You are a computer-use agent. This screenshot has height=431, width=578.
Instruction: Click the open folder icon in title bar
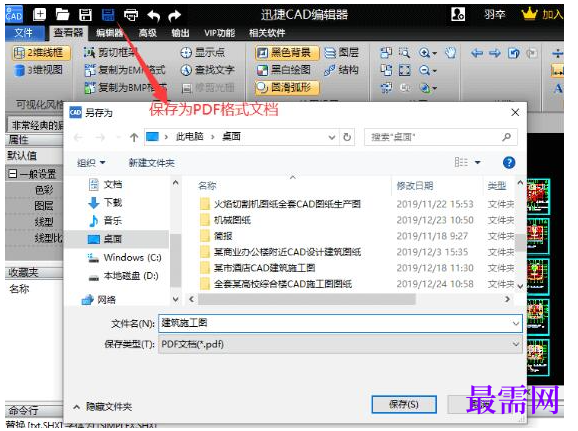point(62,15)
